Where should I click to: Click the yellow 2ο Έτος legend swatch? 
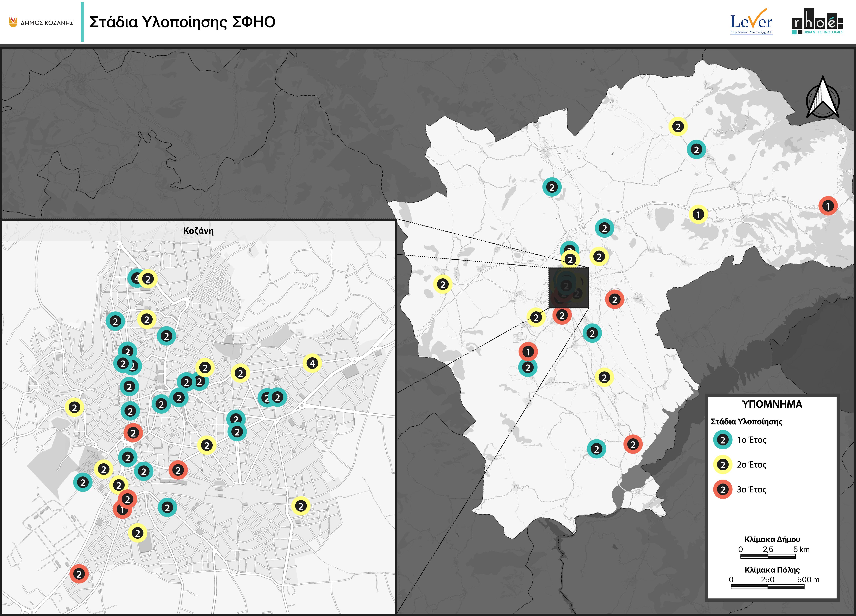pos(723,465)
